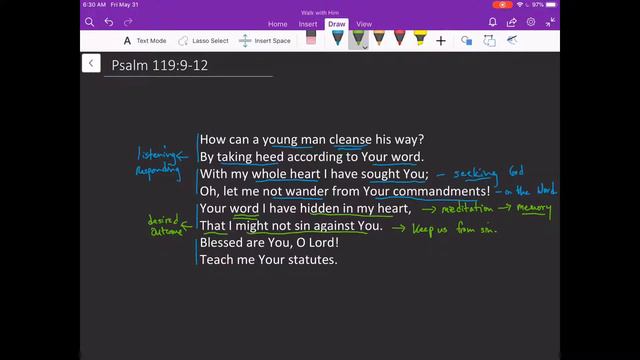Click text 'By taking heed according to Your word.'
Viewport: 640px width, 360px height.
point(312,157)
